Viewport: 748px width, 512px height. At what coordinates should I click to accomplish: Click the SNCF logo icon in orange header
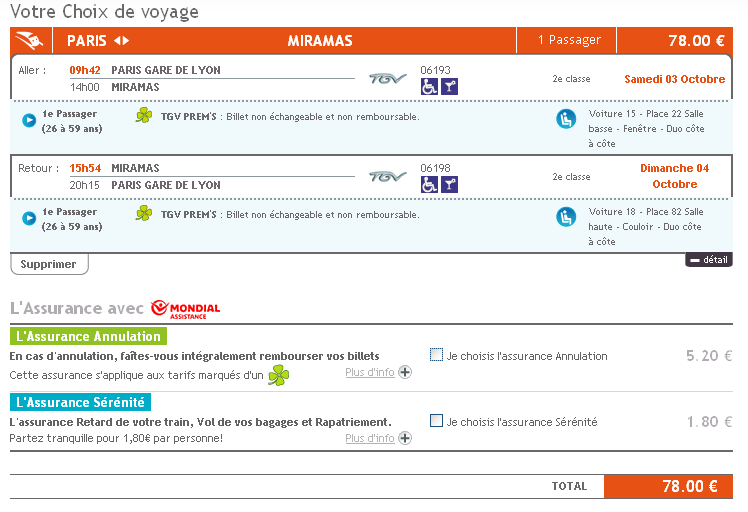[x=33, y=41]
